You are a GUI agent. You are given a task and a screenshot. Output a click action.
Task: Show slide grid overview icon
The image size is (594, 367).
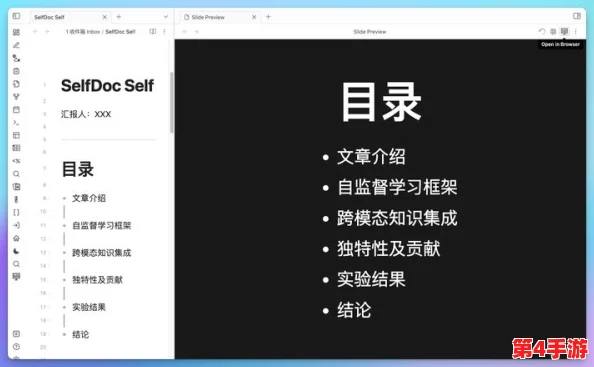[x=553, y=31]
